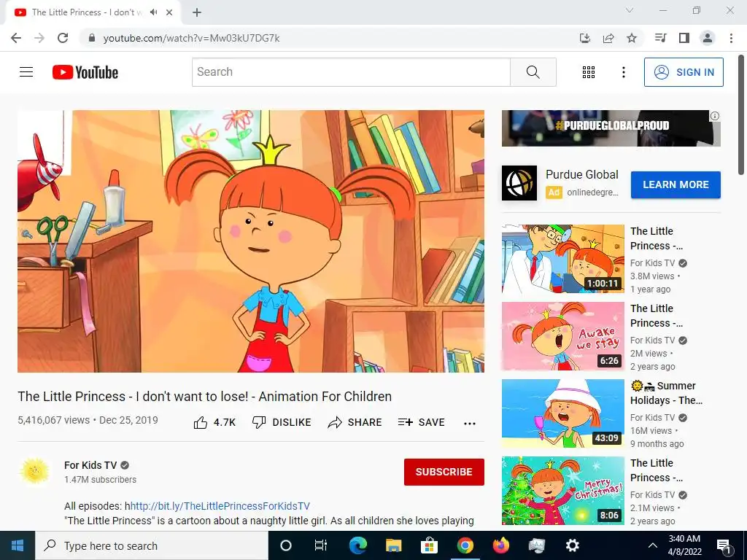Click the main video player area
Image resolution: width=747 pixels, height=560 pixels.
coord(251,241)
